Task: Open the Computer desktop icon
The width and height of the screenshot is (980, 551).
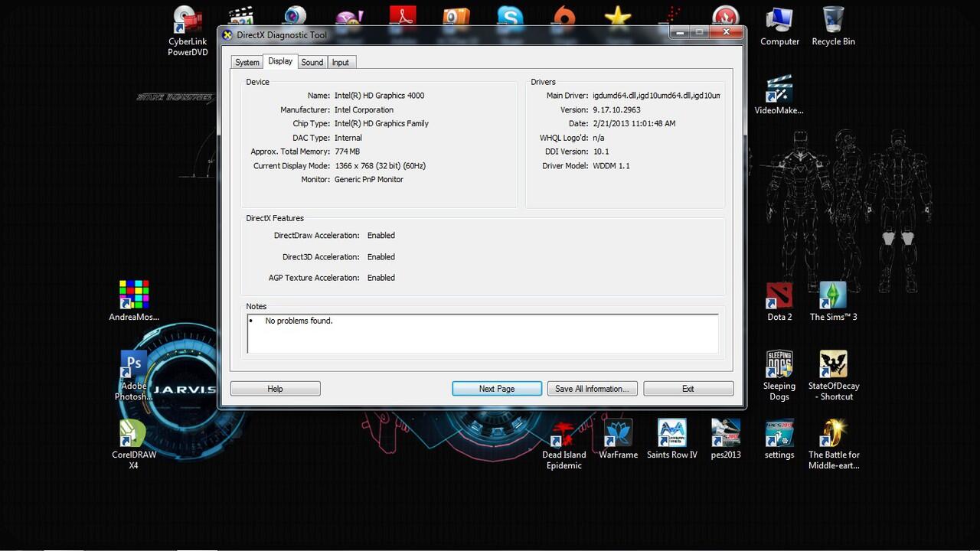Action: pyautogui.click(x=779, y=27)
